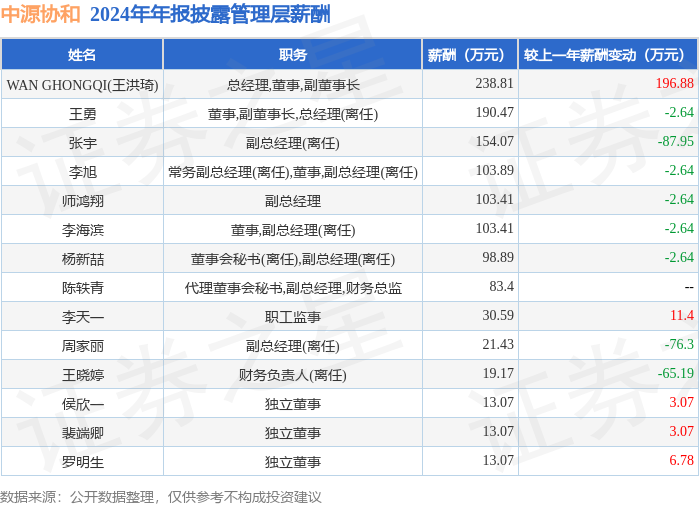699x506 pixels.
Task: Select the name cell 陈轶青
Action: coord(82,288)
